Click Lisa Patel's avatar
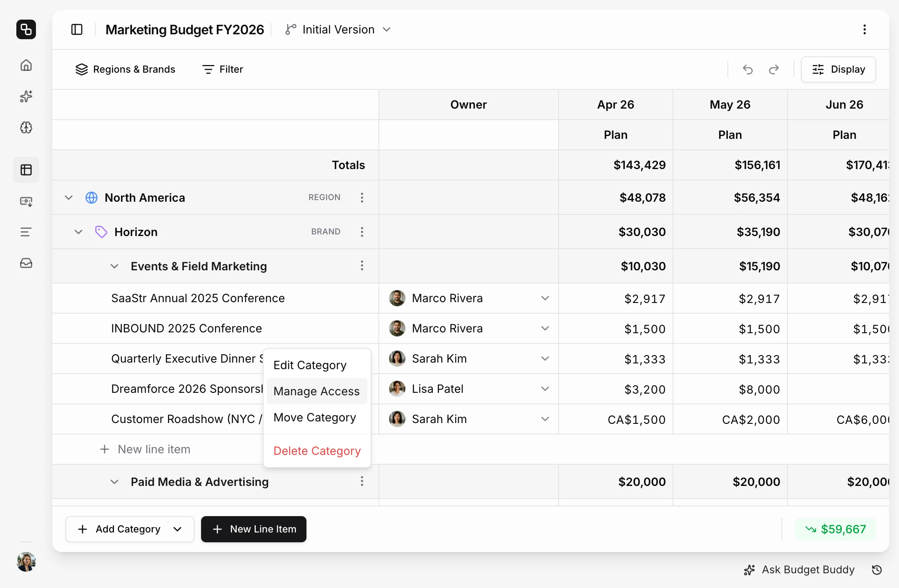 tap(397, 389)
